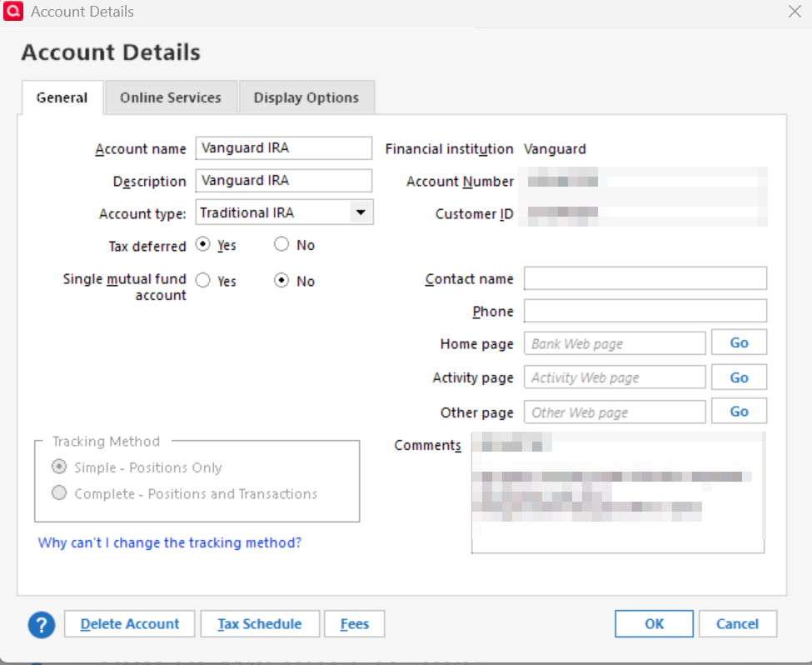The width and height of the screenshot is (812, 665).
Task: Click the Other Web page field
Action: 615,412
